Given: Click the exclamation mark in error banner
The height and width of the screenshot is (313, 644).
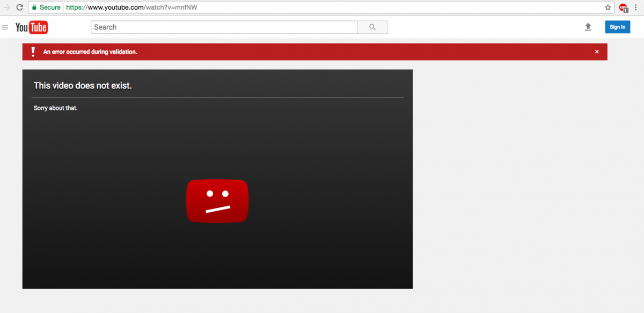Looking at the screenshot, I should pos(33,51).
